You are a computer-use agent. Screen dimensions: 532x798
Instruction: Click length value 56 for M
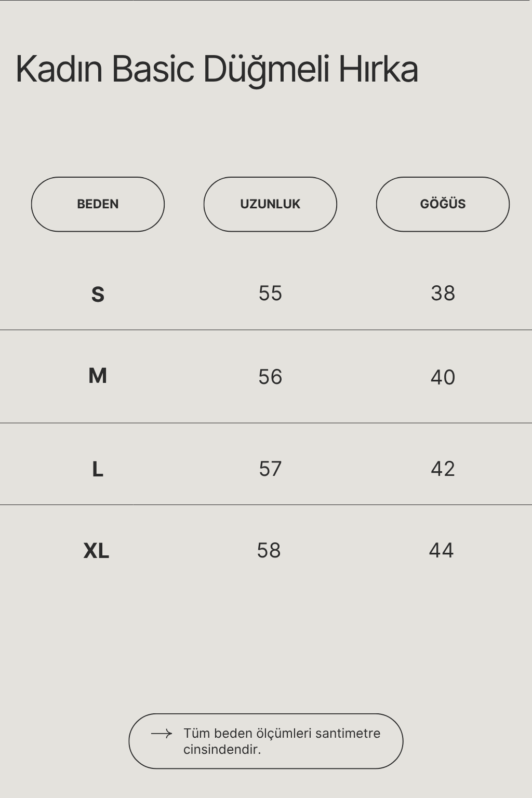[x=270, y=377]
